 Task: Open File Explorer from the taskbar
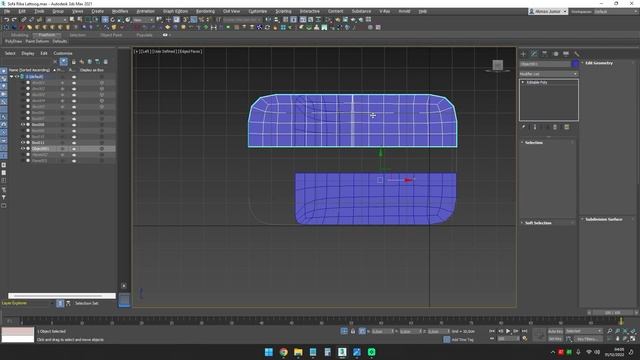tap(298, 352)
